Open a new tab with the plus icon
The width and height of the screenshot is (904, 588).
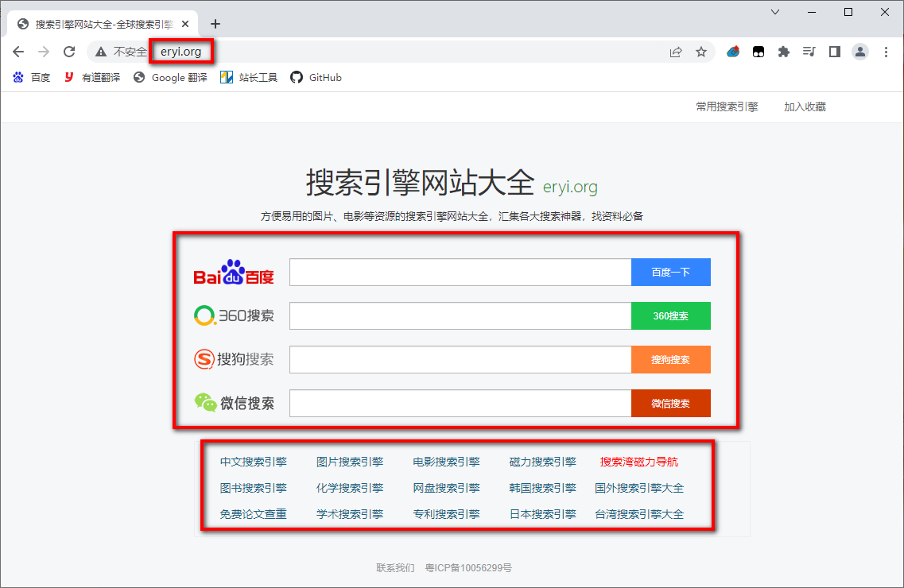[215, 24]
